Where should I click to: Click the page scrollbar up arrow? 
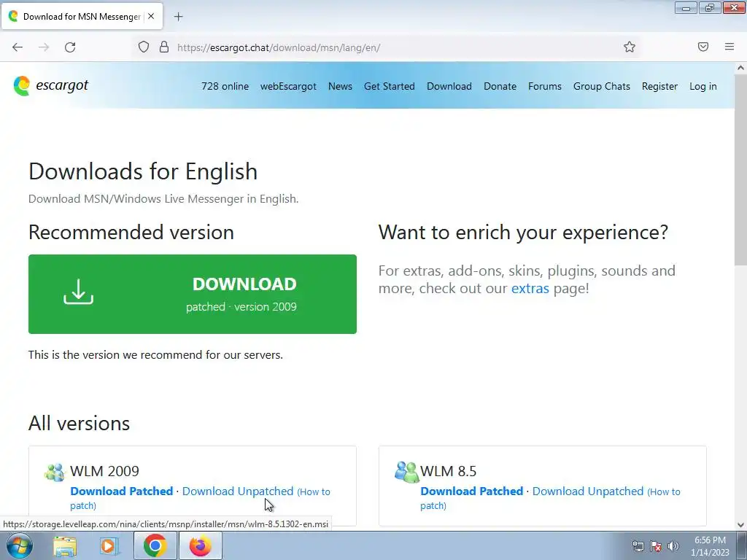[741, 68]
